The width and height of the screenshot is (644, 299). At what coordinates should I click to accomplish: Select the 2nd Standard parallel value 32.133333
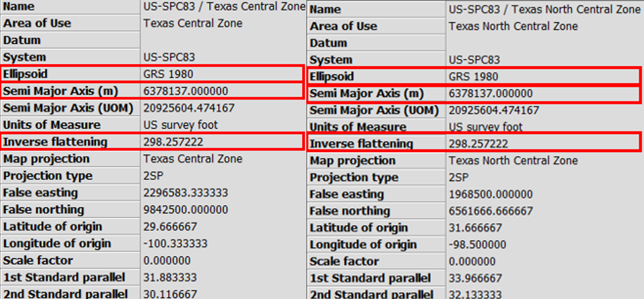pyautogui.click(x=475, y=295)
